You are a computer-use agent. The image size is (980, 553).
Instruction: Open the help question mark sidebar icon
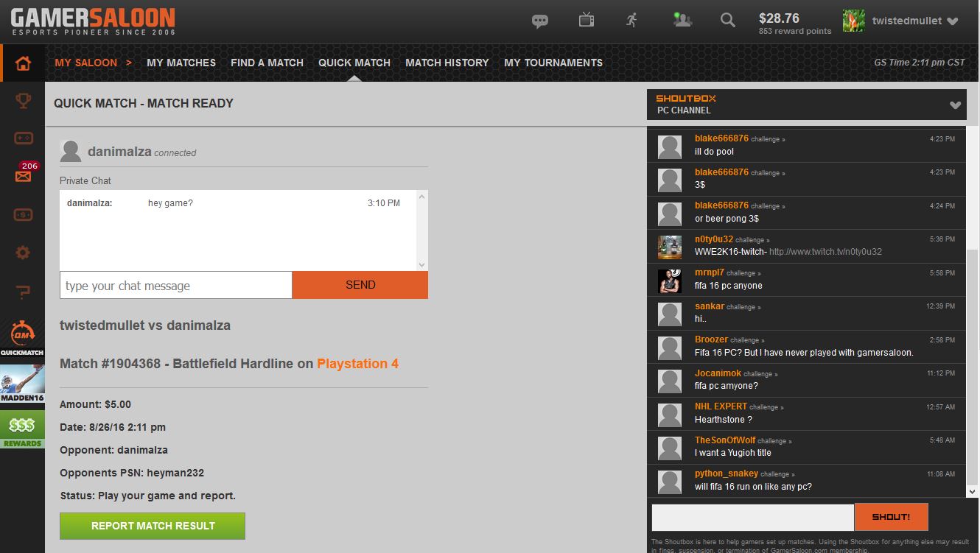[23, 292]
